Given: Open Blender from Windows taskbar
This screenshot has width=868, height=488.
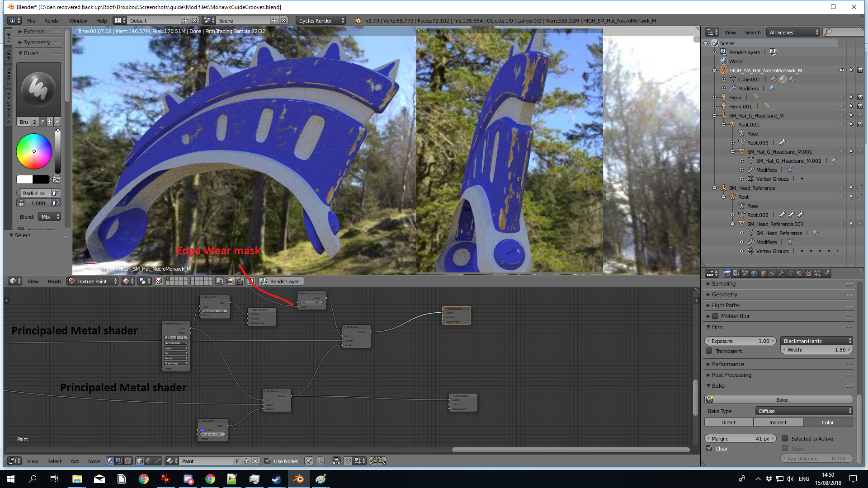Looking at the screenshot, I should tap(298, 479).
